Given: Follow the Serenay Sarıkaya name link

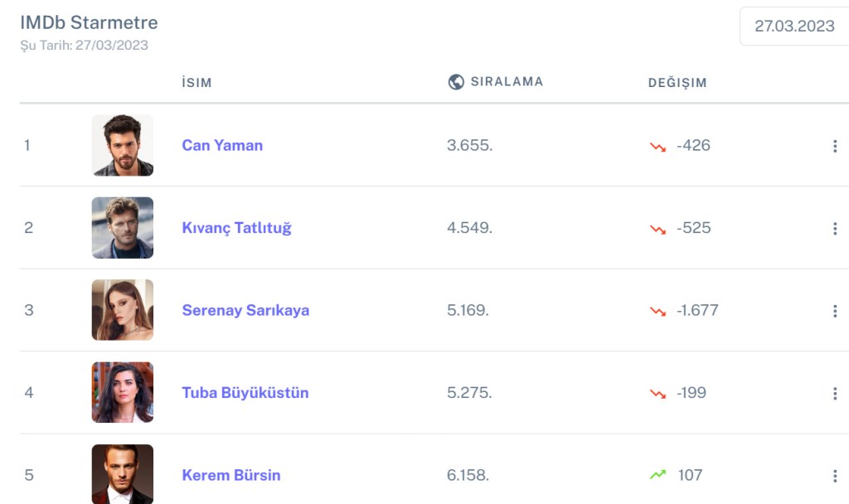Looking at the screenshot, I should (245, 310).
